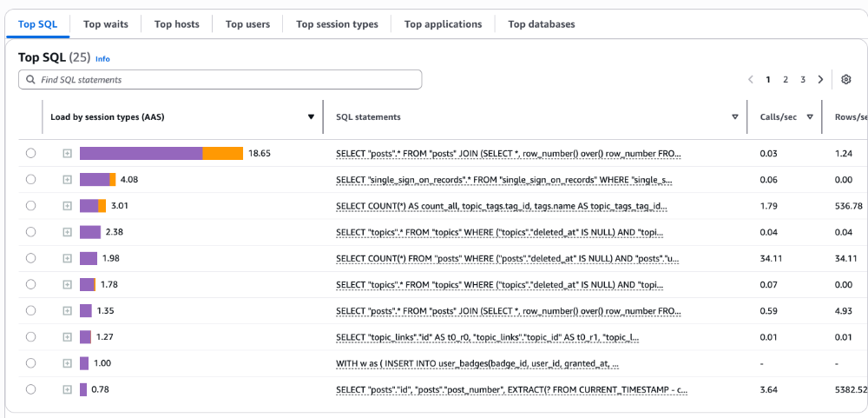This screenshot has height=418, width=868.
Task: Select radio button for the 18.65 load row
Action: (x=31, y=153)
